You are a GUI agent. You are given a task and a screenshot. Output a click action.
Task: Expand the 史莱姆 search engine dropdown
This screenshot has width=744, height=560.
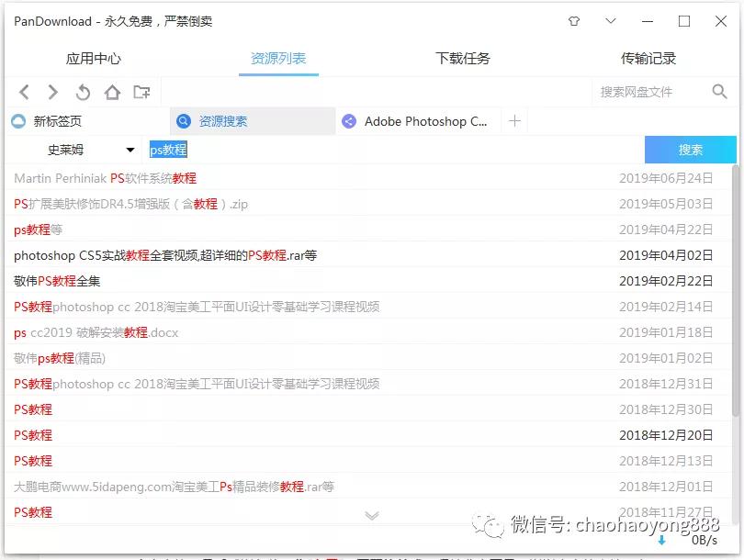click(x=129, y=149)
